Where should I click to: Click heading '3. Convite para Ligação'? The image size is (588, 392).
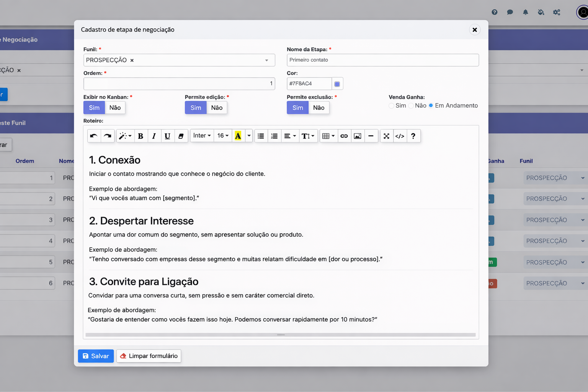(x=144, y=282)
